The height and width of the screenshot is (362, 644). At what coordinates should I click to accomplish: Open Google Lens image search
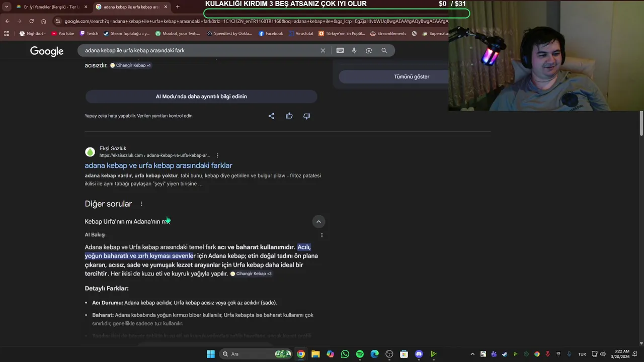point(369,50)
